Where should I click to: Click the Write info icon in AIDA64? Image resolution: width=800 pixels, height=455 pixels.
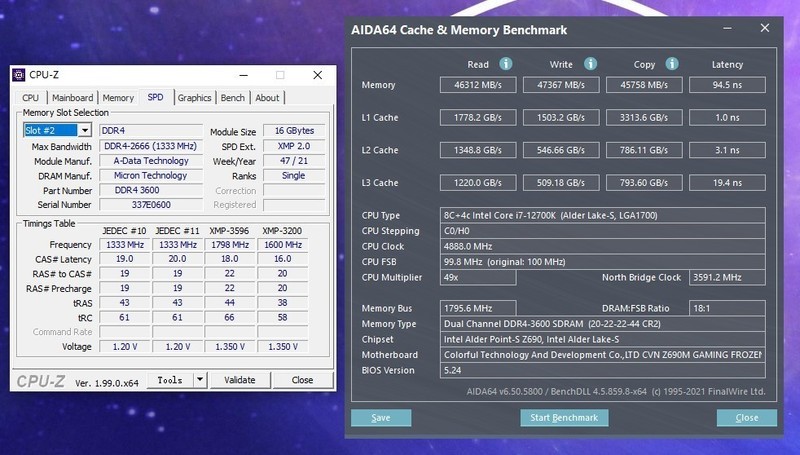[x=590, y=64]
